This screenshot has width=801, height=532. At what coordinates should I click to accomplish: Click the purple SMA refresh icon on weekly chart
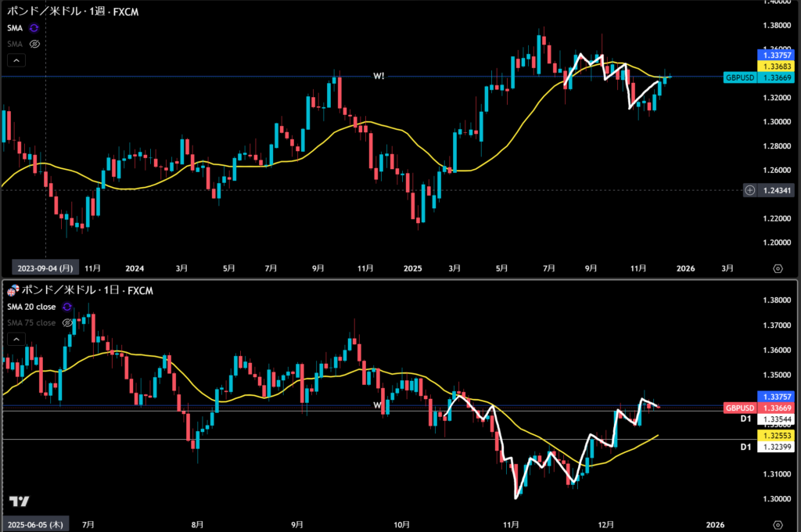[x=34, y=28]
